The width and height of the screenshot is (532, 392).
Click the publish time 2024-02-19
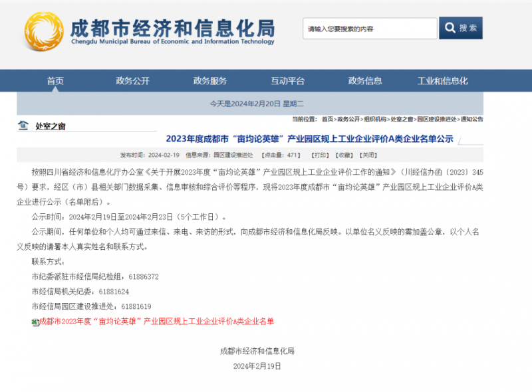(150, 155)
